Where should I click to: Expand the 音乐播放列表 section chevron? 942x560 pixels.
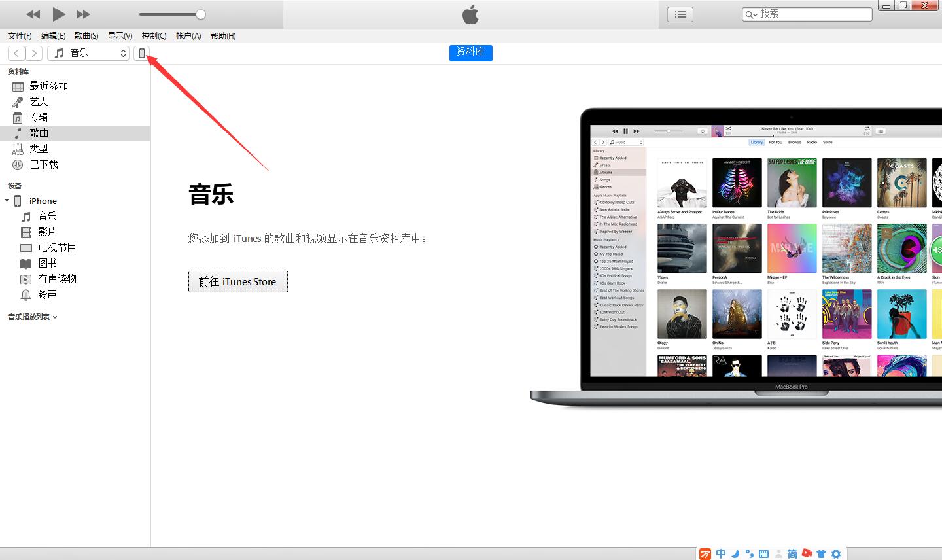point(55,317)
